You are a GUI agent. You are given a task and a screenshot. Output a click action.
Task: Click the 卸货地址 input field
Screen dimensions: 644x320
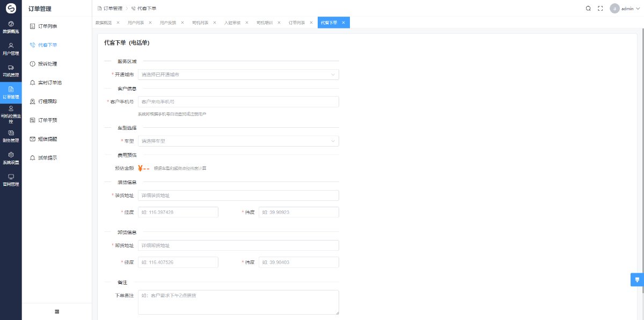[238, 245]
